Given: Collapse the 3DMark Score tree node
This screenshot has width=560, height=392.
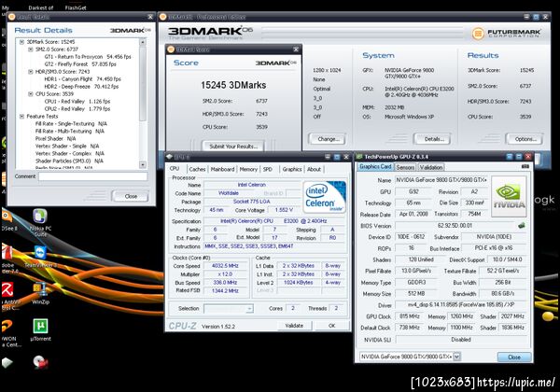Looking at the screenshot, I should 21,42.
